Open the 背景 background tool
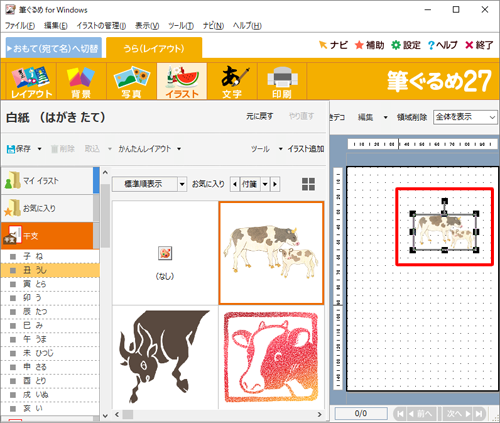 pyautogui.click(x=81, y=81)
